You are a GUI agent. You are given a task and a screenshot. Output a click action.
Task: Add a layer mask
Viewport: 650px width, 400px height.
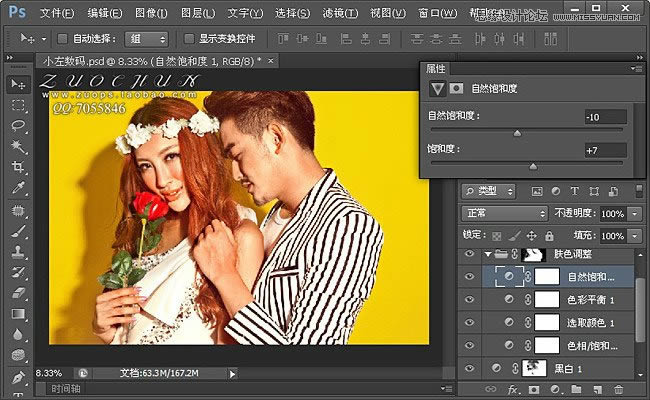(x=534, y=390)
